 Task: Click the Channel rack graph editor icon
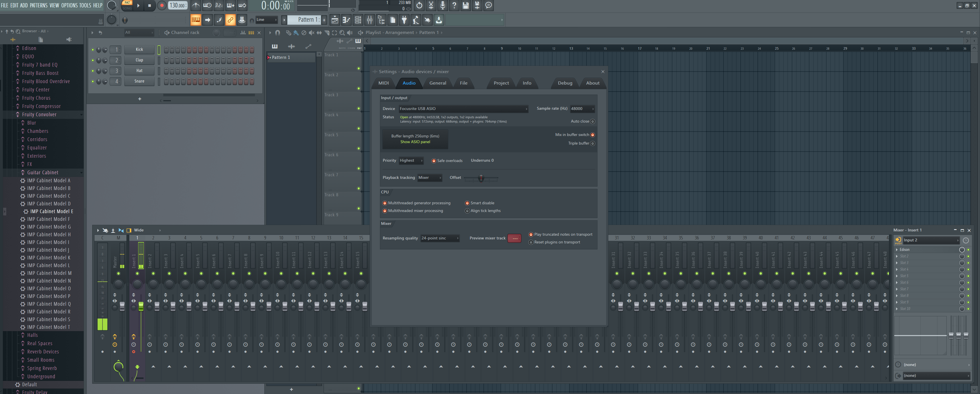(243, 33)
